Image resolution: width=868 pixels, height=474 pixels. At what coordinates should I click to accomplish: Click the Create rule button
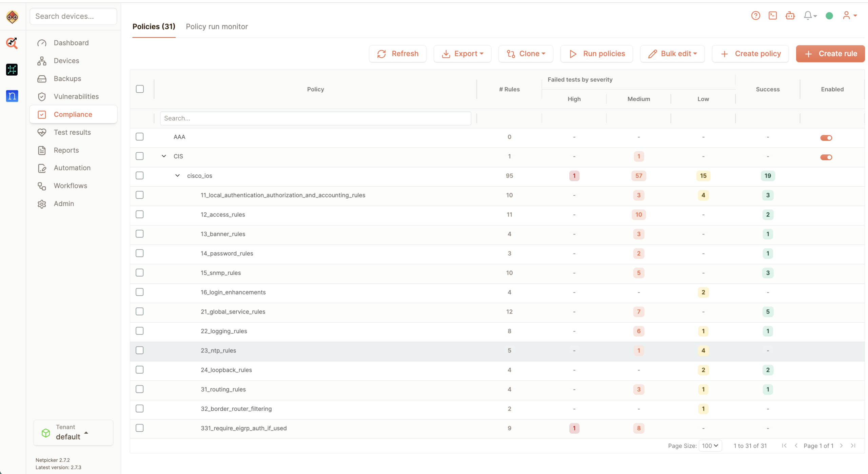(x=830, y=54)
